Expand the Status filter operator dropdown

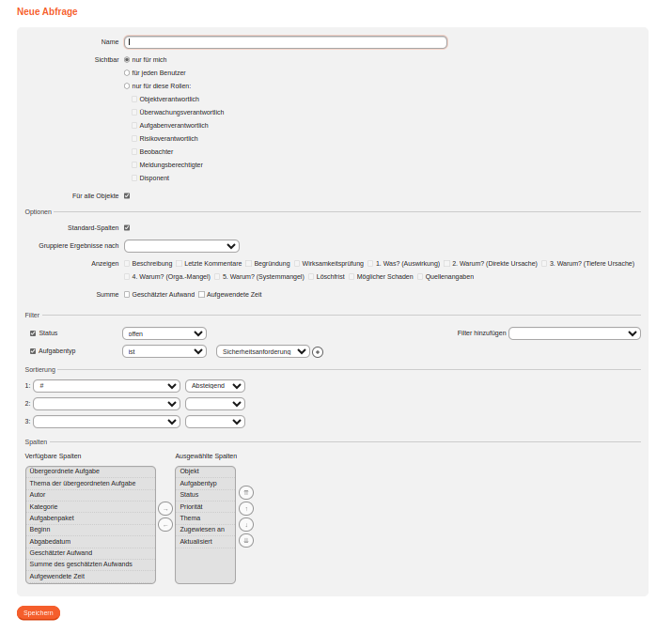coord(164,333)
